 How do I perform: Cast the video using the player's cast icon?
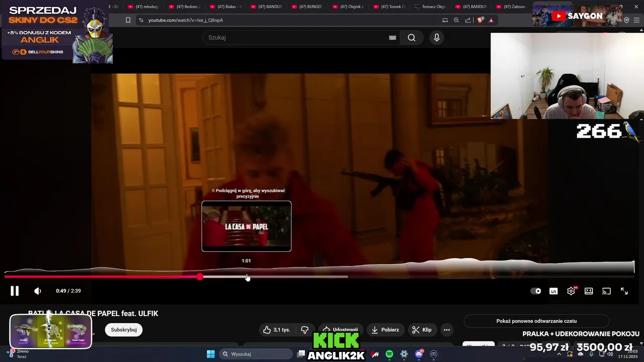(x=606, y=291)
